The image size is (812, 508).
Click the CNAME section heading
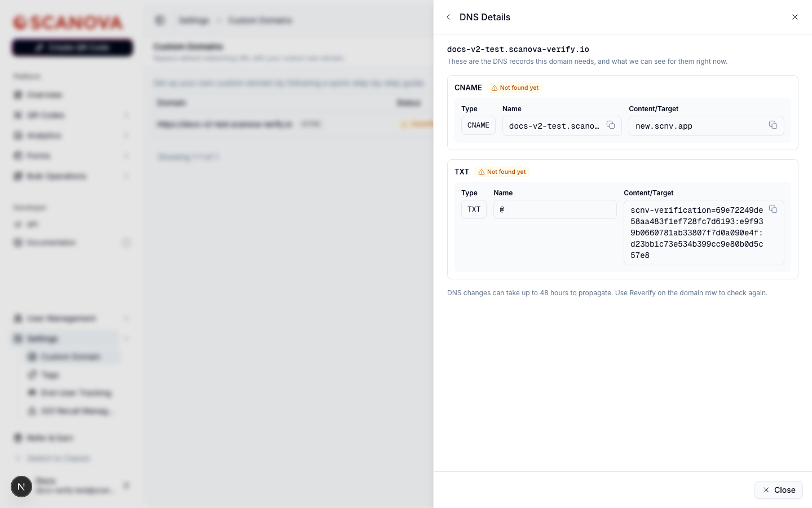[468, 87]
